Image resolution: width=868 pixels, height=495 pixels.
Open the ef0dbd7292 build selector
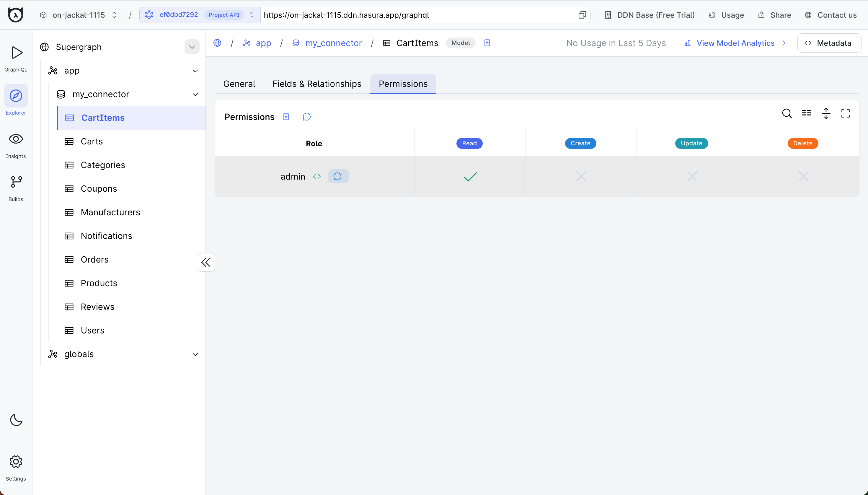pyautogui.click(x=200, y=15)
